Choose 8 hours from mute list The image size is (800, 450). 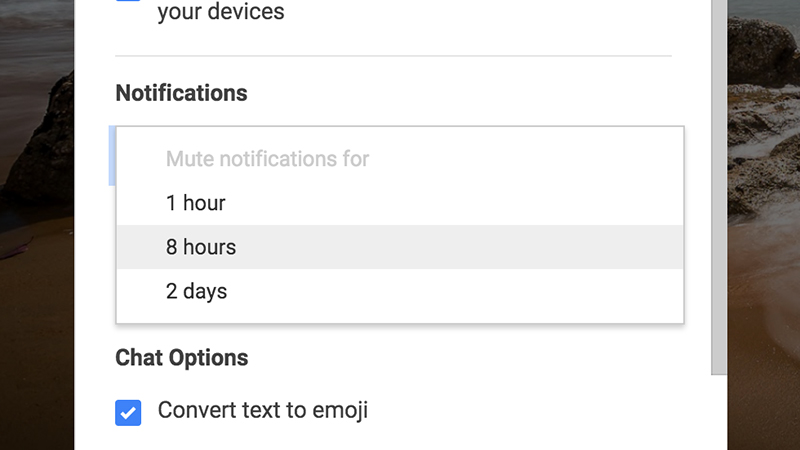[x=400, y=247]
